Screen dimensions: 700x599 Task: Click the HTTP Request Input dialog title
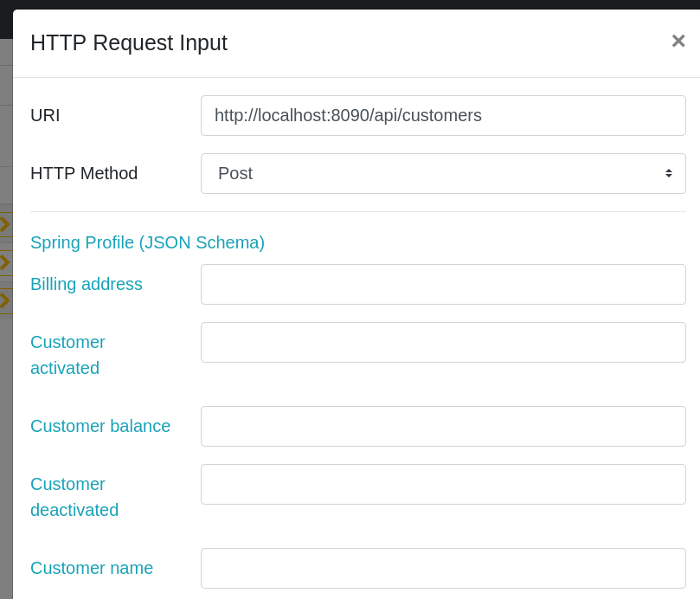(129, 42)
